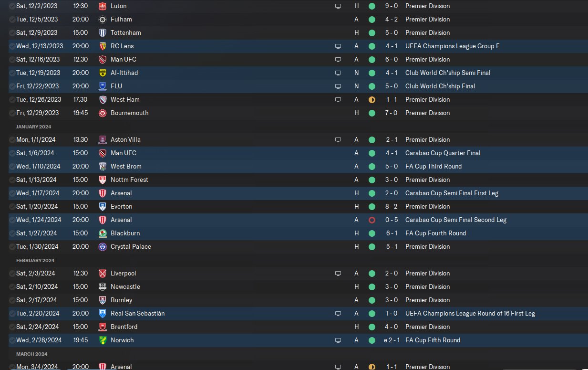
Task: Click the draw indicator for West Ham match
Action: (x=372, y=100)
